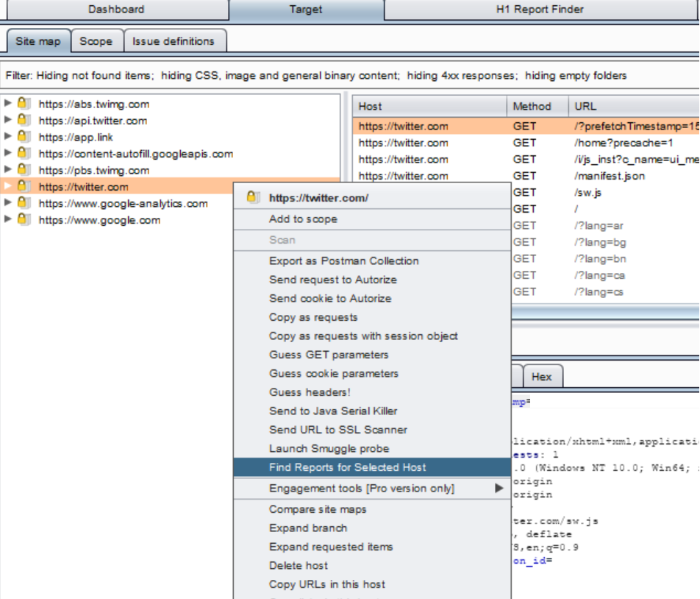Choose Copy URLs in this host
Viewport: 700px width, 599px height.
[372, 584]
